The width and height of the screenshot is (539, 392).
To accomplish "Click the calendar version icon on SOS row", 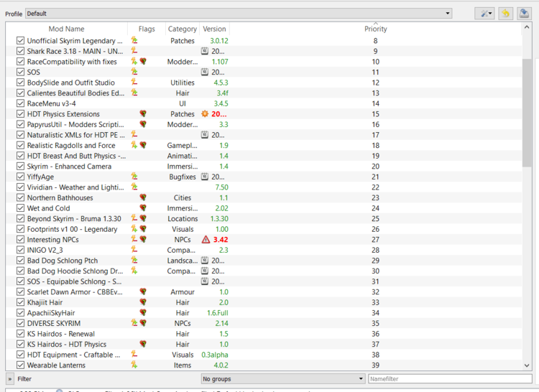I will pos(205,72).
